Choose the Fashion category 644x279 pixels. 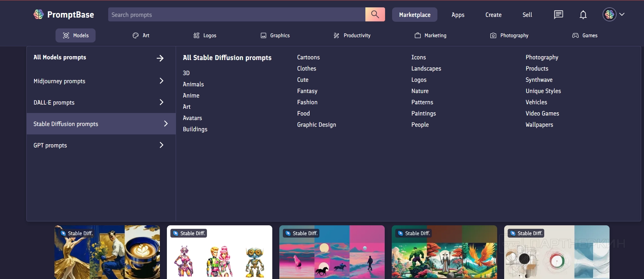coord(307,102)
